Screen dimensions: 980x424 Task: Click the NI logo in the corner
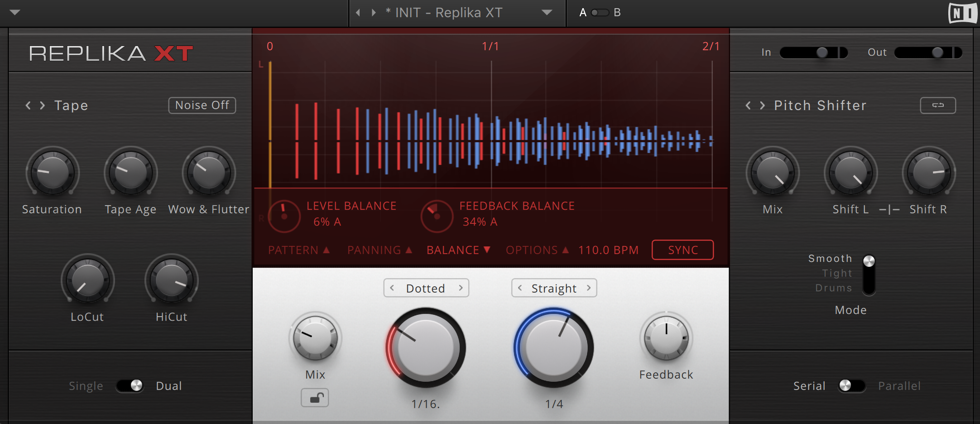[x=963, y=13]
